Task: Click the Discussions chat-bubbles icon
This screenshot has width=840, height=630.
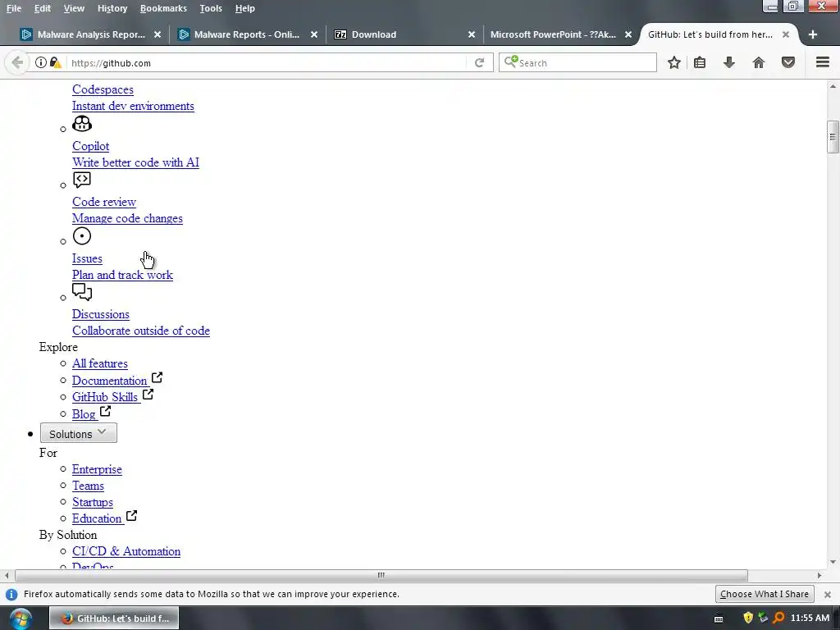Action: [82, 292]
